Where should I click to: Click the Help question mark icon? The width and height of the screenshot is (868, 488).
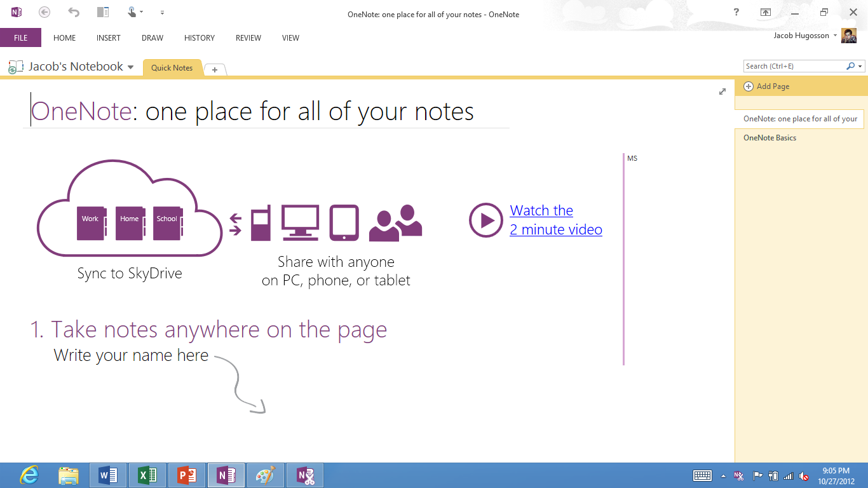point(735,11)
